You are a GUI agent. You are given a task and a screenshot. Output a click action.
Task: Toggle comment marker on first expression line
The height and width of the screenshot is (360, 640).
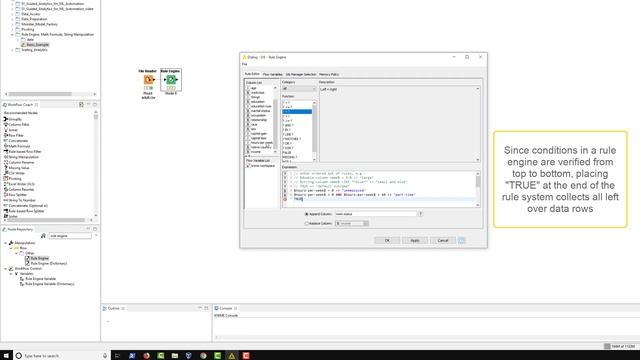(x=285, y=173)
